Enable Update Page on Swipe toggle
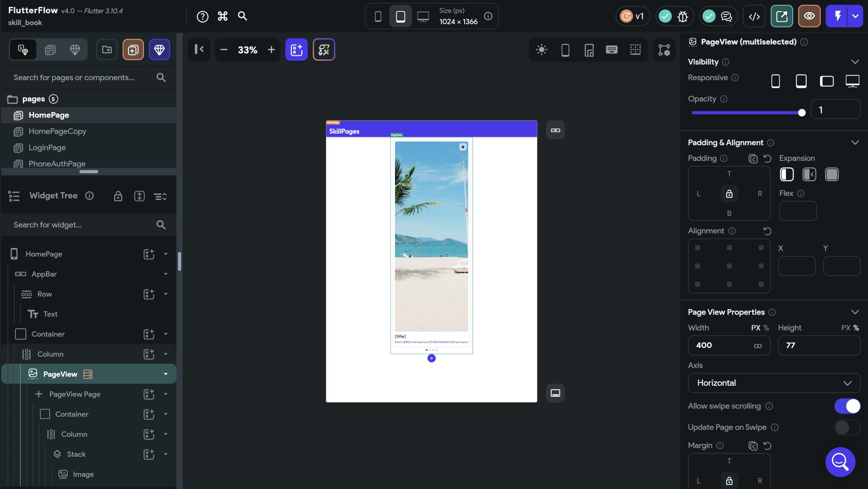Screen dimensions: 868x489 (847, 427)
